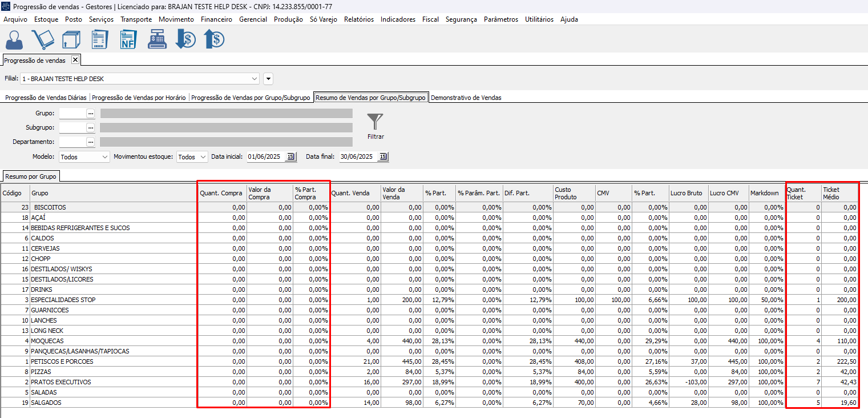Close the Progressão de vendas tab

(75, 60)
